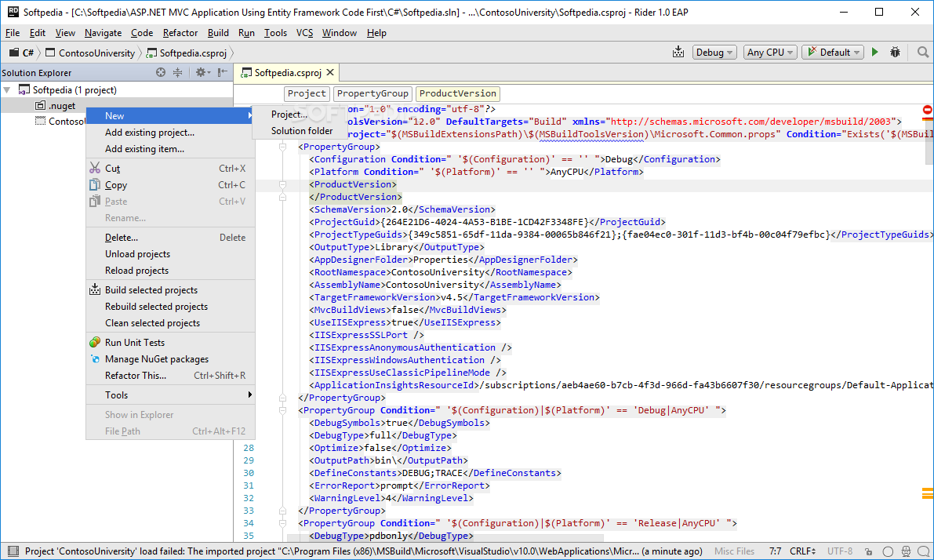Viewport: 934px width, 560px height.
Task: Select Add existing item...
Action: pos(170,149)
